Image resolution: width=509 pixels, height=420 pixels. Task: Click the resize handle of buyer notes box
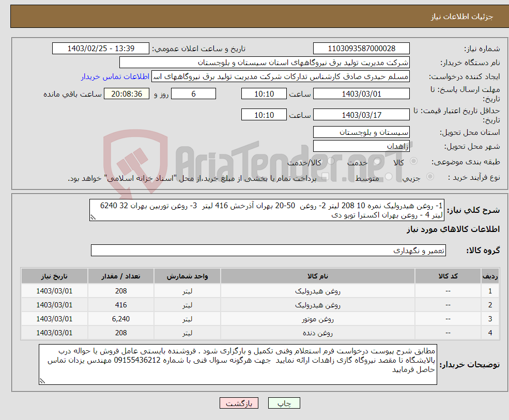42,381
